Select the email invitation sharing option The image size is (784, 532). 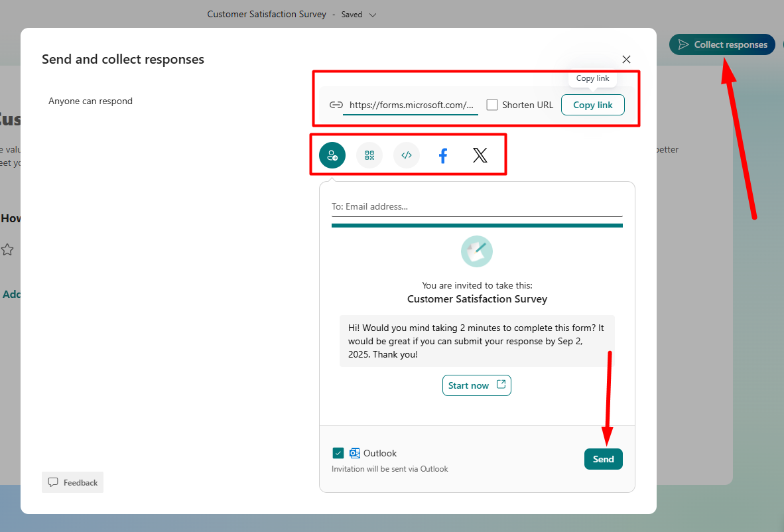point(332,155)
